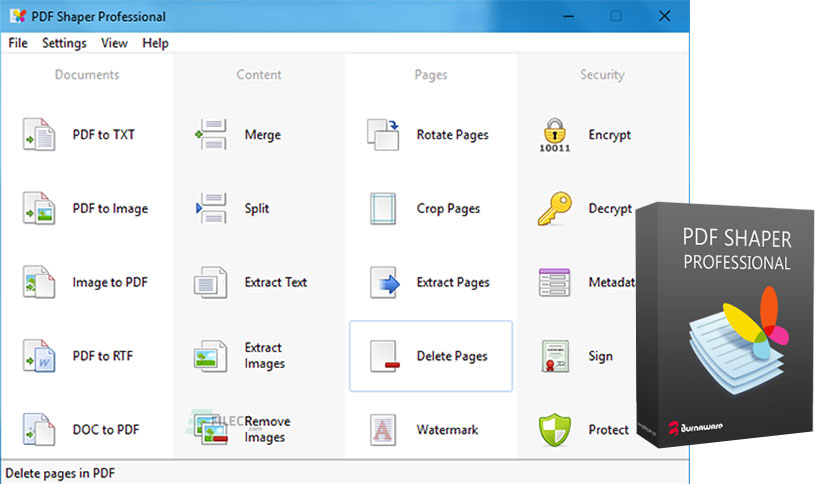The height and width of the screenshot is (484, 836).
Task: Choose the PDF to TXT label
Action: pyautogui.click(x=103, y=134)
